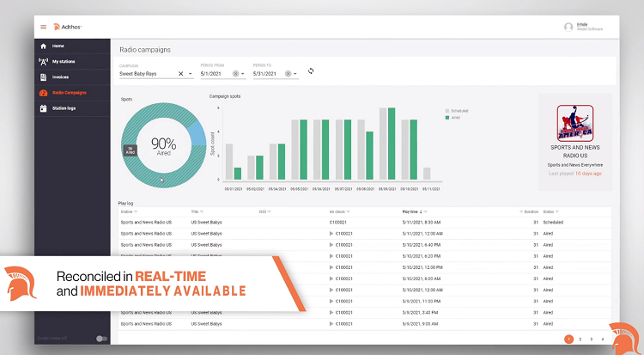This screenshot has height=355, width=644.
Task: Go to play log page 4
Action: pos(603,340)
